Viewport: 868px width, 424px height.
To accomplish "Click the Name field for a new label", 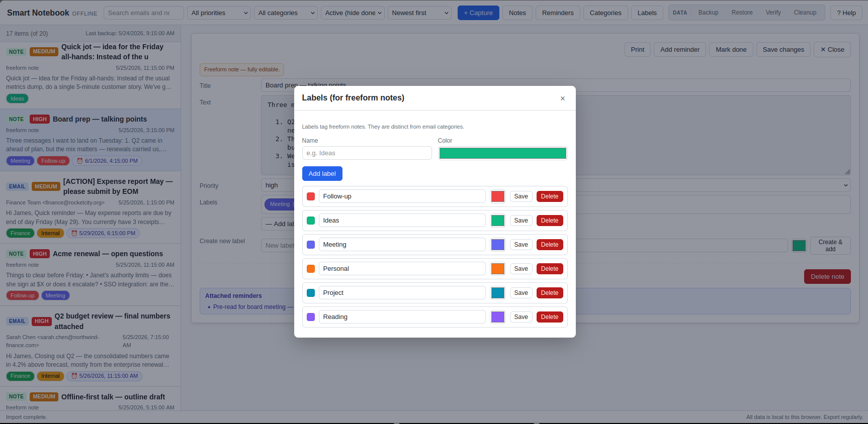I will pos(367,153).
